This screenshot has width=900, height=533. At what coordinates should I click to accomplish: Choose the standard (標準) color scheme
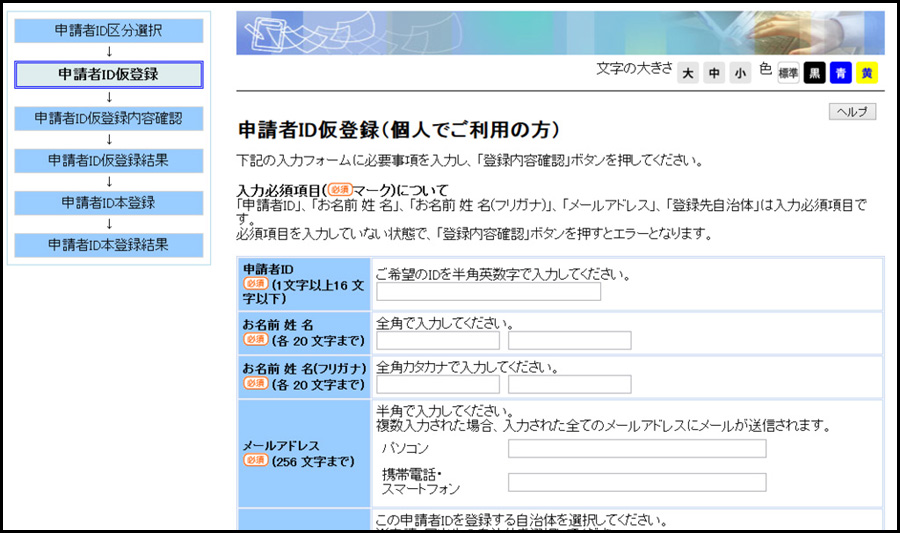[788, 73]
